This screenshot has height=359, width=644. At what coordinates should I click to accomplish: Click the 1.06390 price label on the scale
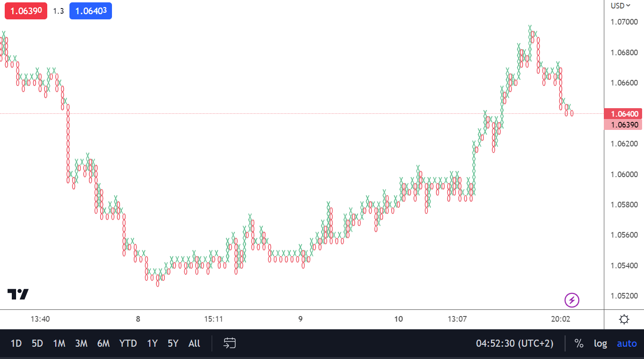coord(623,125)
